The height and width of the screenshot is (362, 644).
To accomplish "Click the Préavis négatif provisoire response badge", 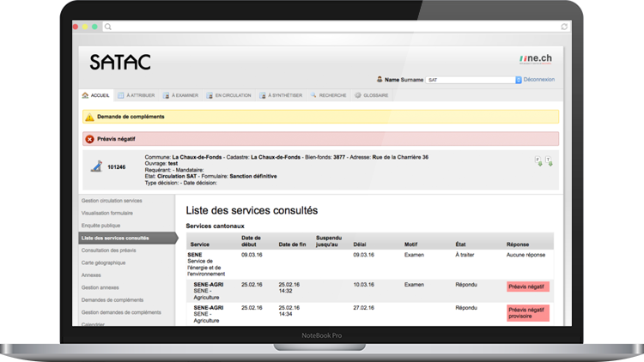I will pyautogui.click(x=528, y=313).
